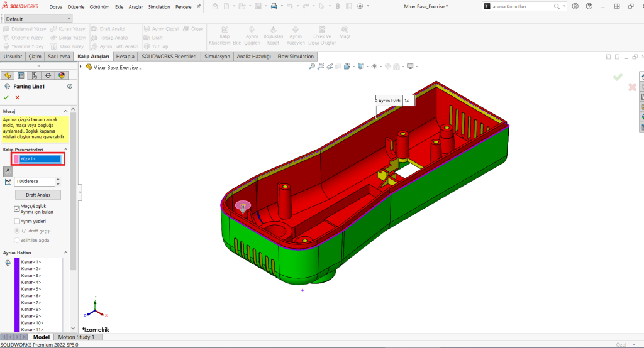
Task: Open the ConfigurationManager tab icon
Action: pyautogui.click(x=34, y=75)
